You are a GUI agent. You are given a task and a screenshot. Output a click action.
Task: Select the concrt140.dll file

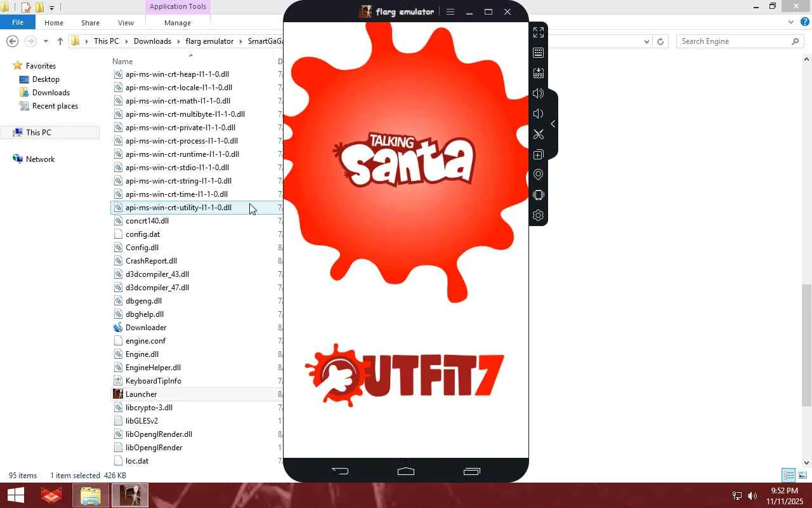(147, 221)
